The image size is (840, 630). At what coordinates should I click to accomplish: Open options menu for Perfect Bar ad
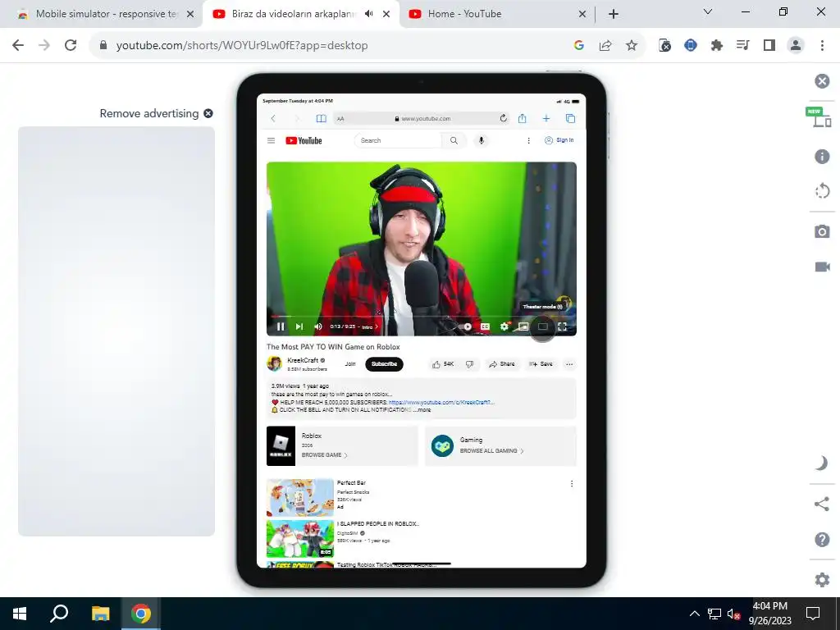point(572,484)
